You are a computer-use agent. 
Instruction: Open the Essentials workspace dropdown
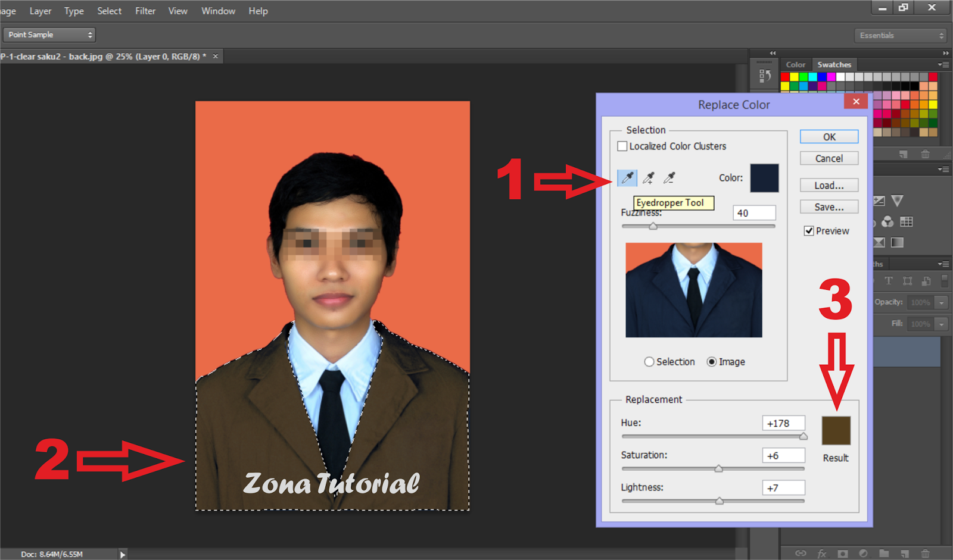tap(901, 36)
